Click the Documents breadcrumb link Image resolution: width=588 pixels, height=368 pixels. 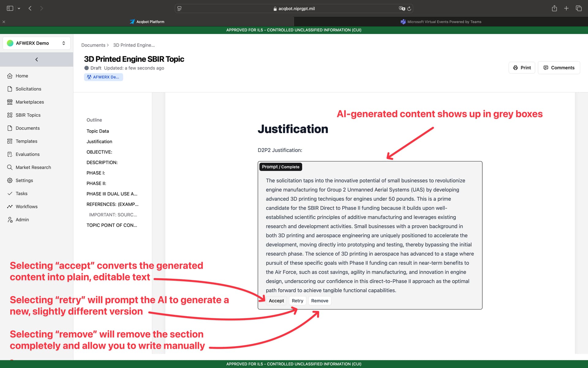coord(93,45)
